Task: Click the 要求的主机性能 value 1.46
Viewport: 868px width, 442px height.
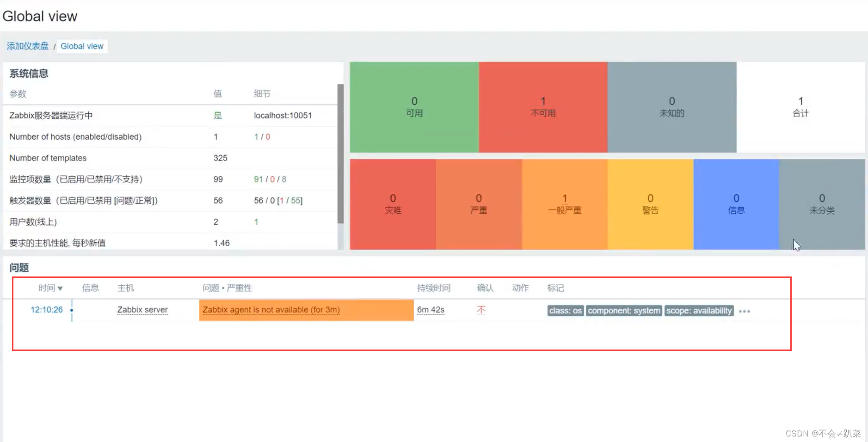Action: 222,243
